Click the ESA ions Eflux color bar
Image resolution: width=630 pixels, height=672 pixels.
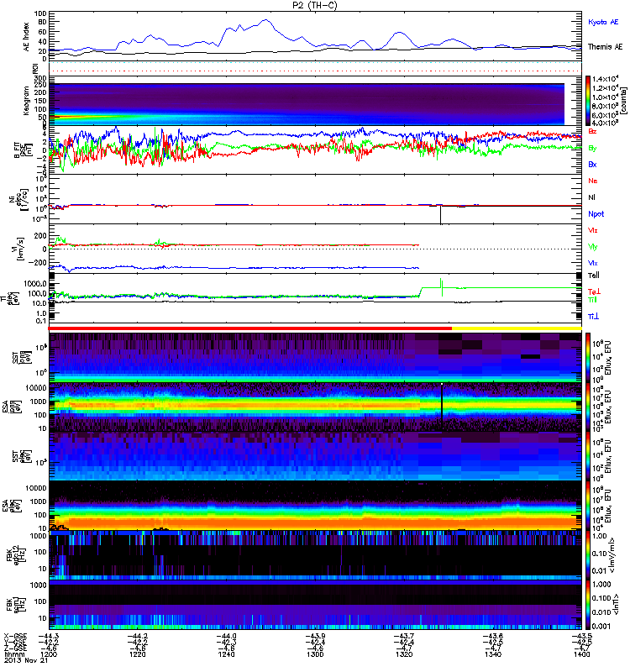point(587,407)
